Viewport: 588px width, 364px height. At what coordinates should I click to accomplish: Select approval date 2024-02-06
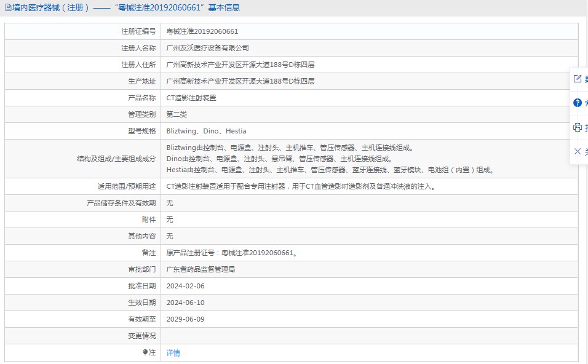185,286
